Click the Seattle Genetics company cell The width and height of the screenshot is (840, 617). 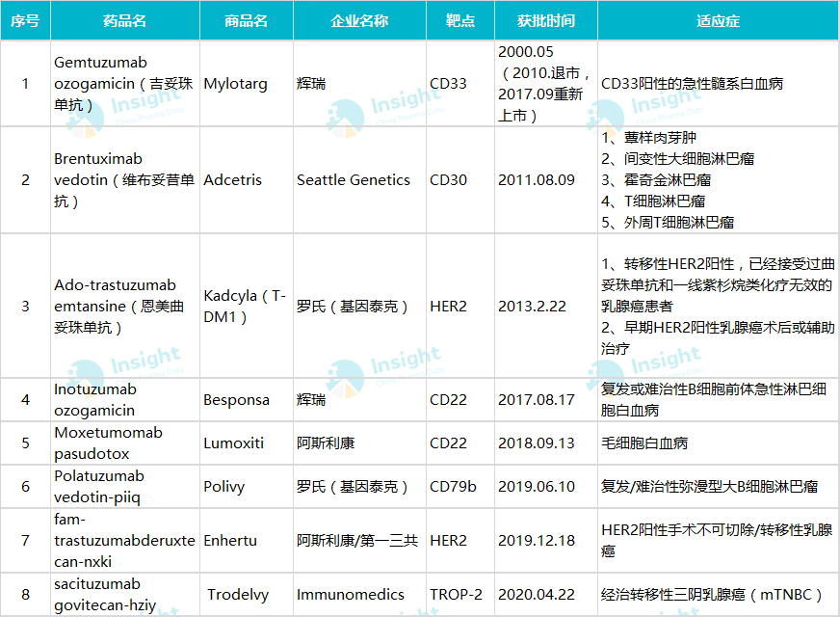[359, 180]
